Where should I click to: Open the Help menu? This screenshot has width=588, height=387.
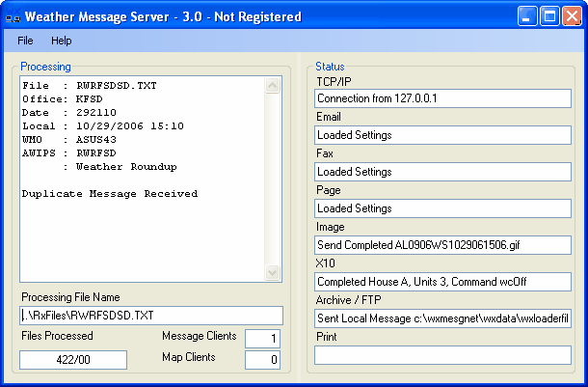[x=62, y=41]
